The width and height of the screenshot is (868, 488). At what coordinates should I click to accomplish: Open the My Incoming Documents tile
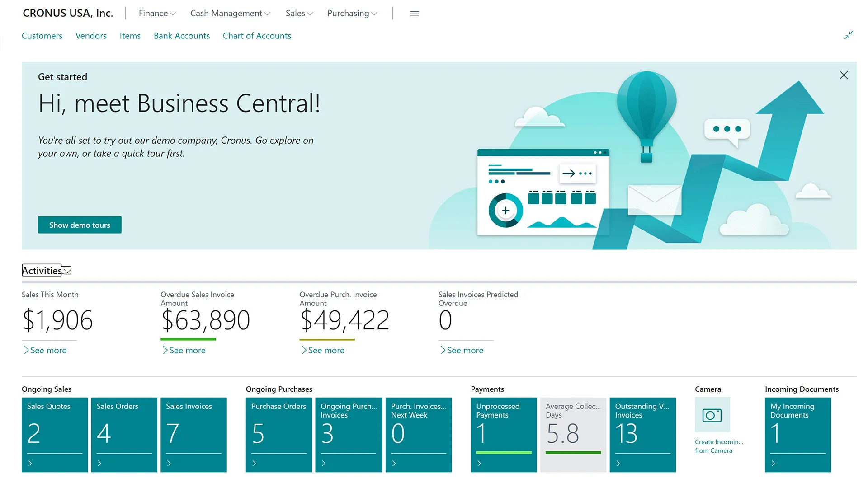[797, 434]
